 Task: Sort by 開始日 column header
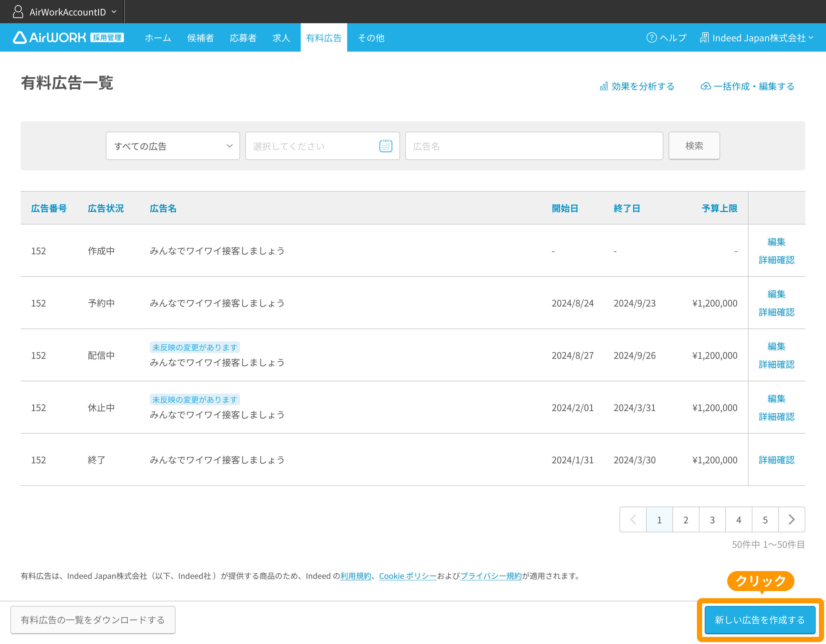click(565, 208)
